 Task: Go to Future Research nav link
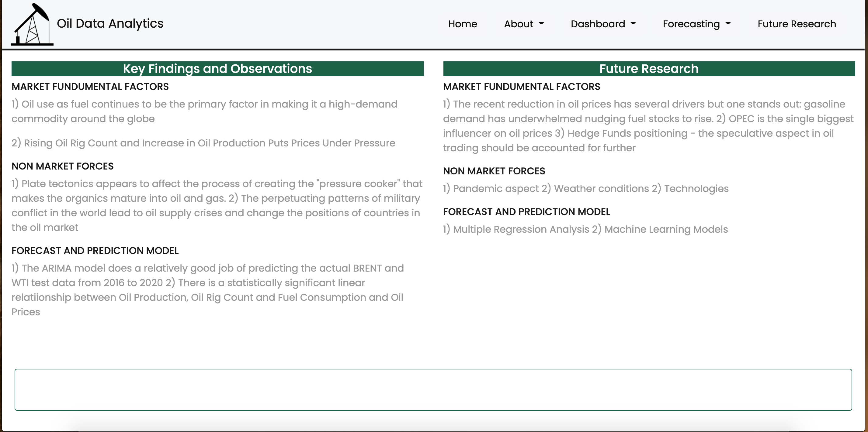coord(797,24)
